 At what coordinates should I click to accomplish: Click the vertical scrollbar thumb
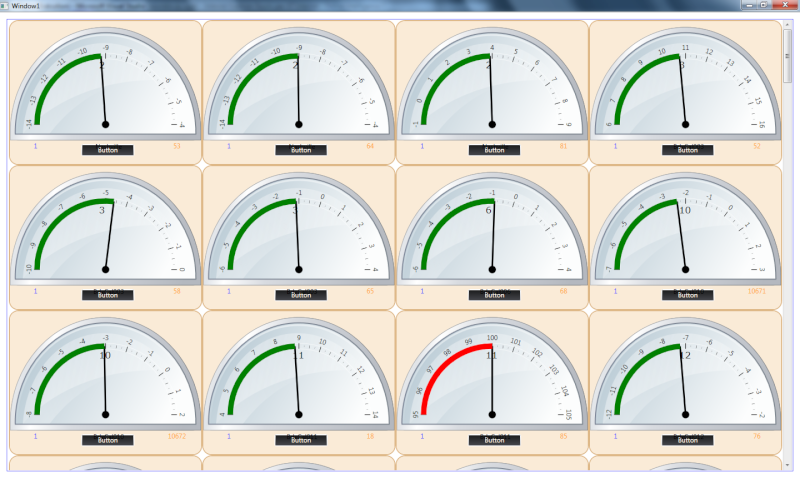(x=787, y=56)
